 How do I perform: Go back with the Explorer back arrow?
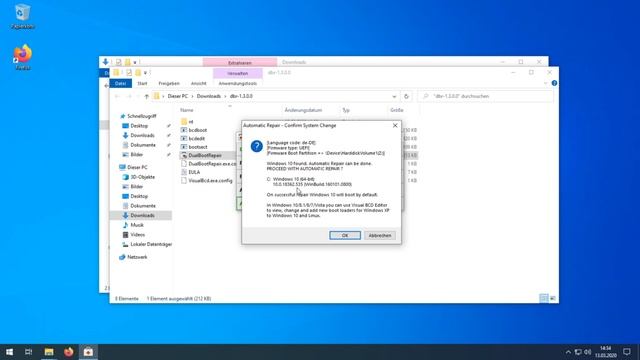118,96
